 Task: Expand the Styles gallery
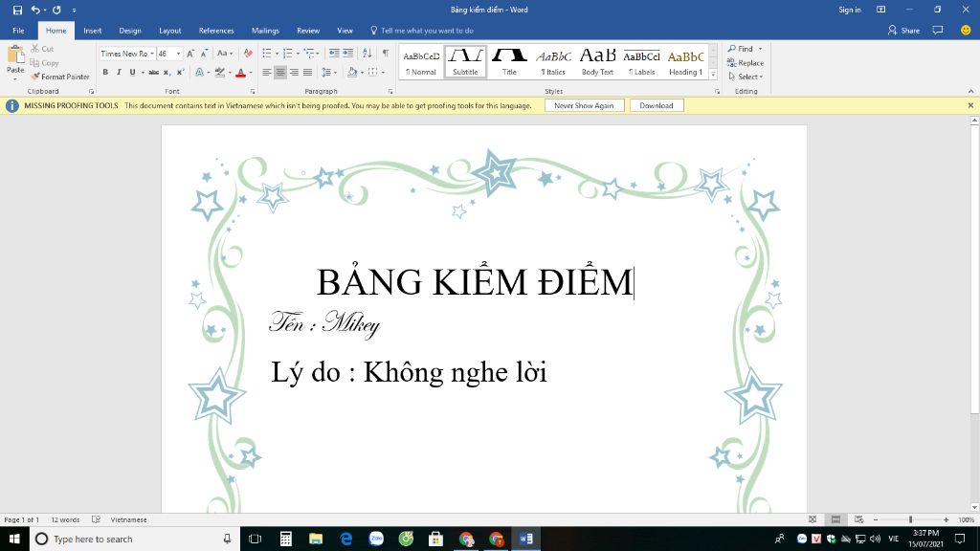(x=713, y=75)
